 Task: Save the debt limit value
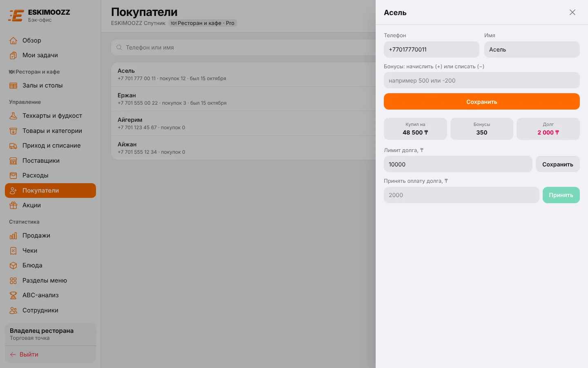558,164
